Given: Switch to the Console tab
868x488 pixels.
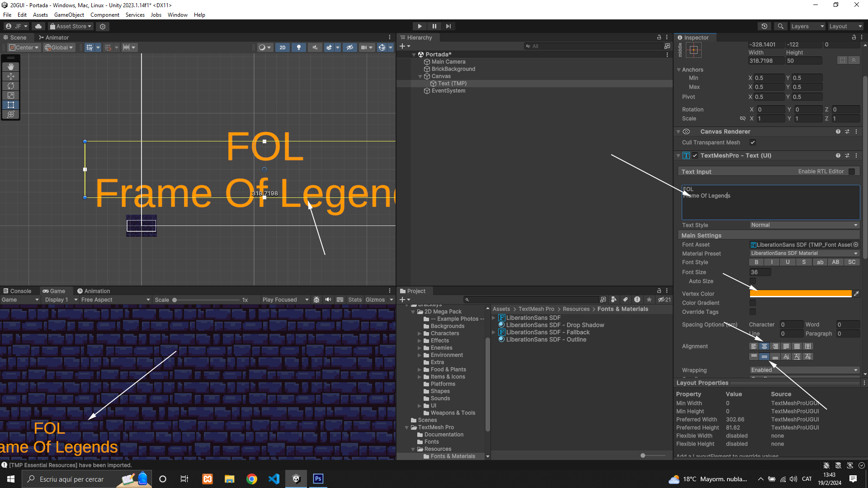Looking at the screenshot, I should [x=17, y=291].
